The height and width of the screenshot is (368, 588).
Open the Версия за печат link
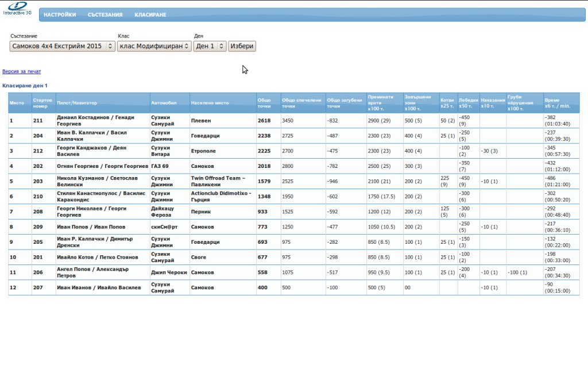point(22,72)
